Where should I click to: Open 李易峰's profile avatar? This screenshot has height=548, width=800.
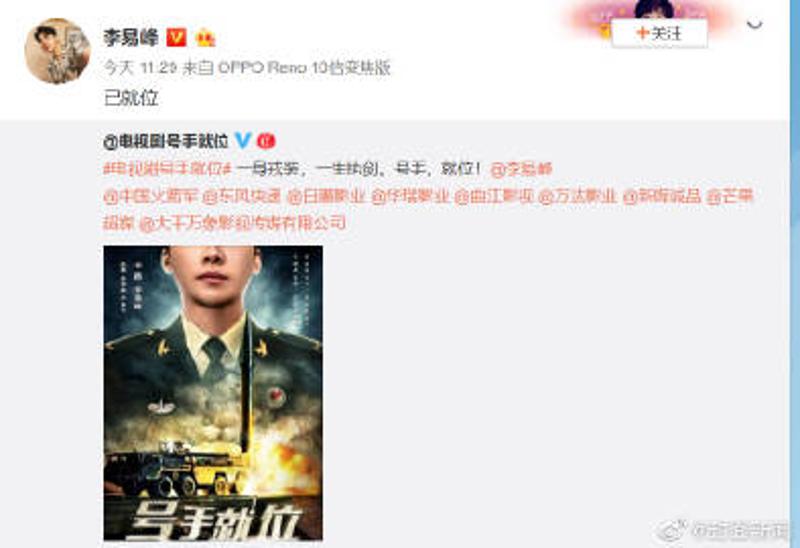[x=57, y=51]
